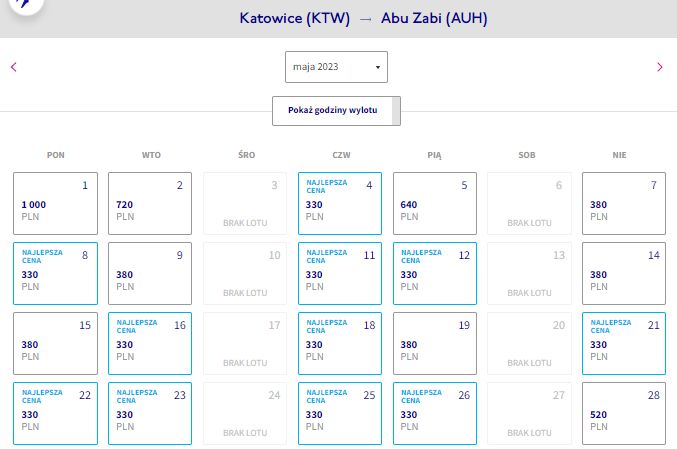Choose May 4 best price date

pos(340,203)
